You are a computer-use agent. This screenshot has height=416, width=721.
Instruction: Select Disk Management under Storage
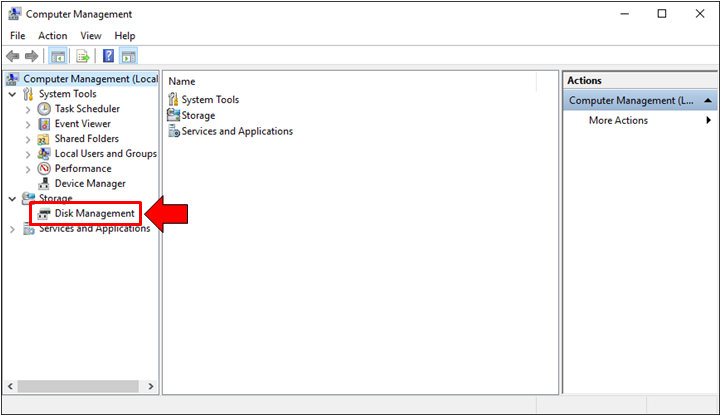click(x=95, y=213)
